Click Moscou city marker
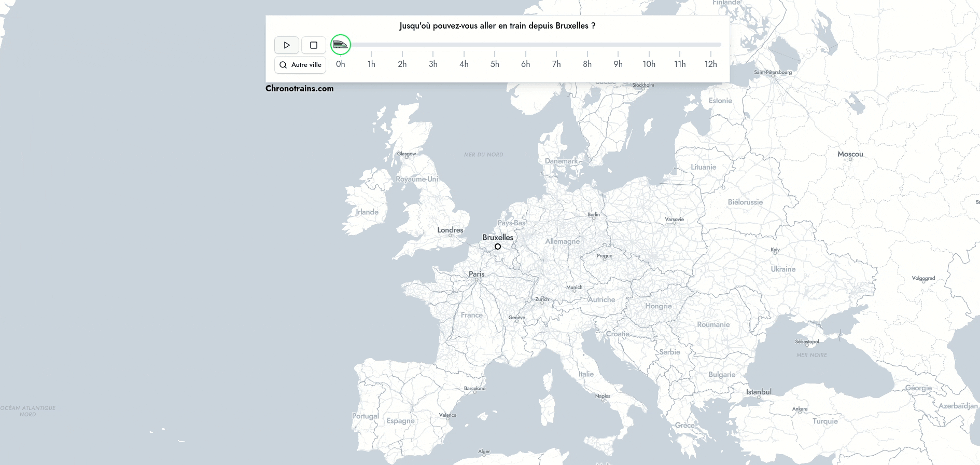This screenshot has height=465, width=980. 850,154
